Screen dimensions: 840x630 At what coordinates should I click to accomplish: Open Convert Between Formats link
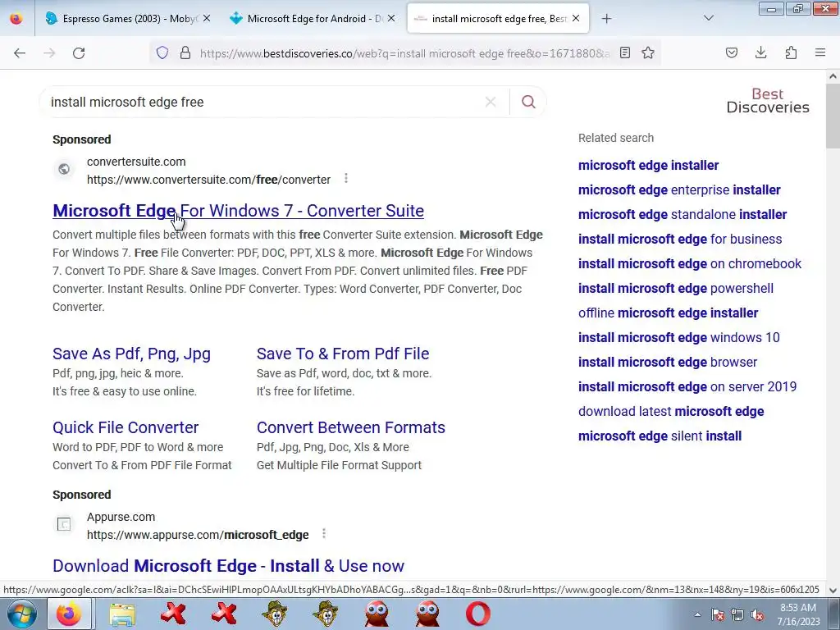click(351, 427)
